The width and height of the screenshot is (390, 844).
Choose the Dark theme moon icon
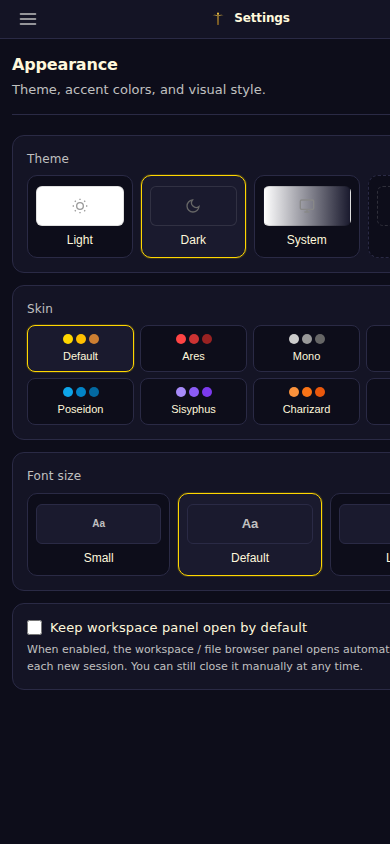[193, 206]
